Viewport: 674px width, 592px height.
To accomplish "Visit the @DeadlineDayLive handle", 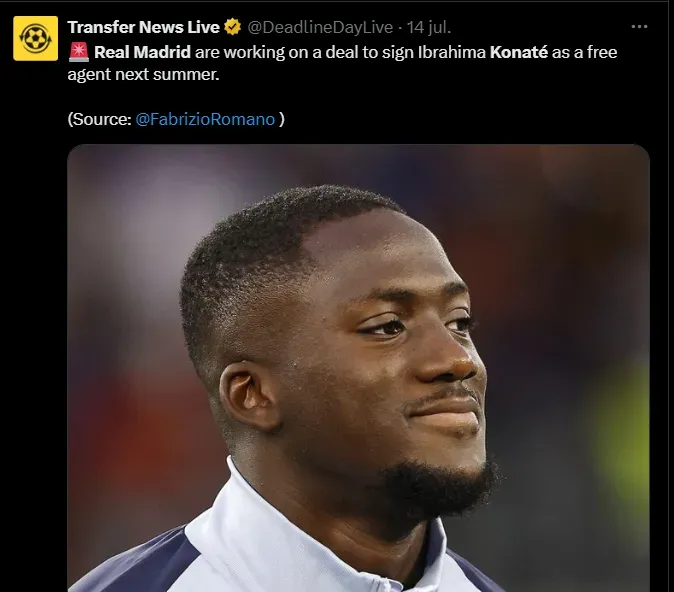I will click(x=320, y=27).
